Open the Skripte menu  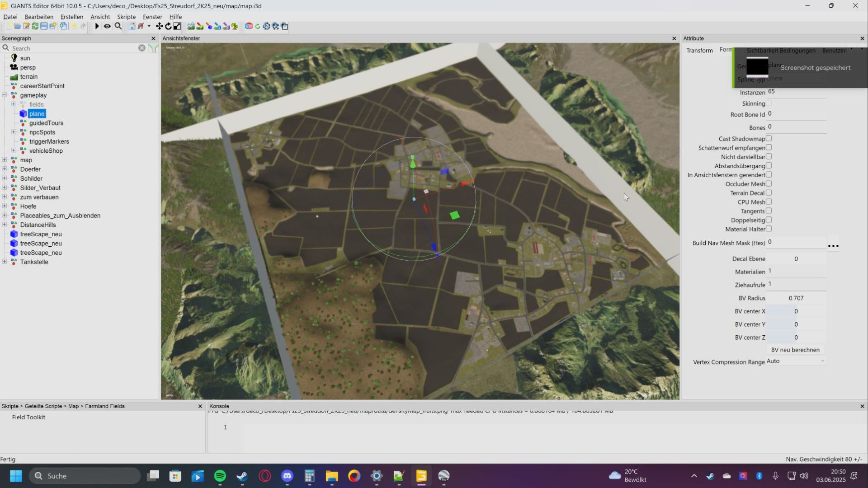pyautogui.click(x=126, y=17)
